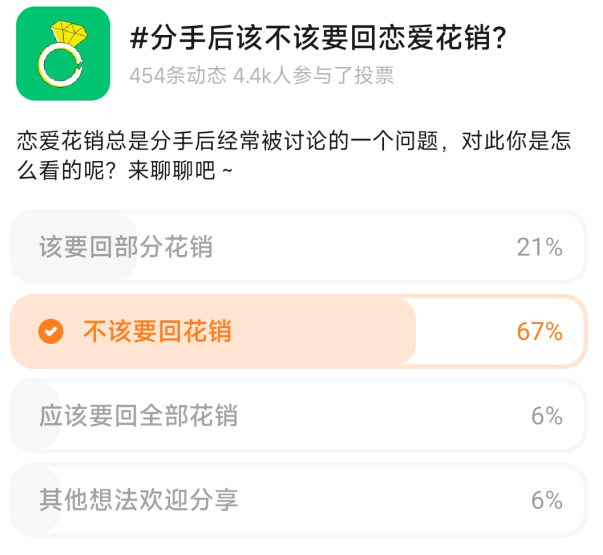
Task: Click the orange checkmark on the selected option
Action: (x=50, y=332)
